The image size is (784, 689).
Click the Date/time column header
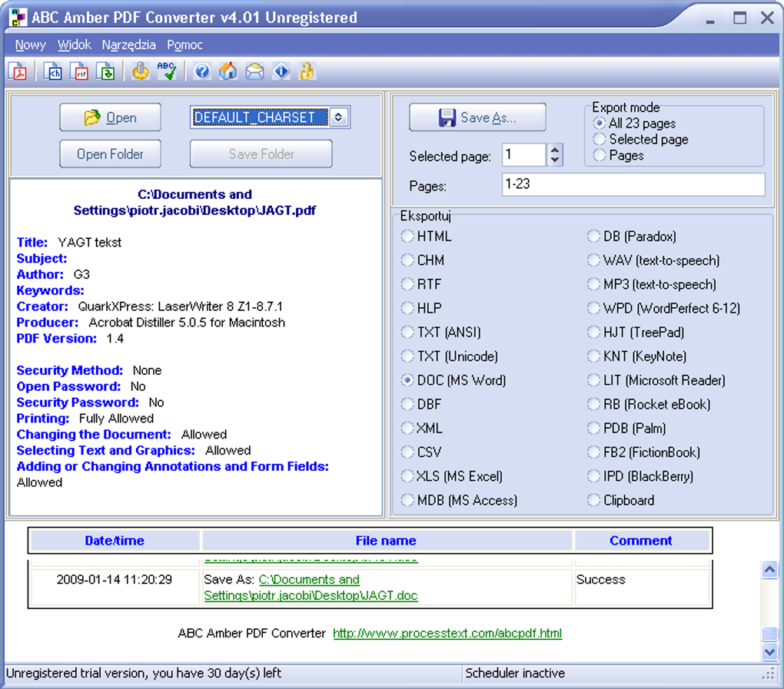click(x=115, y=541)
